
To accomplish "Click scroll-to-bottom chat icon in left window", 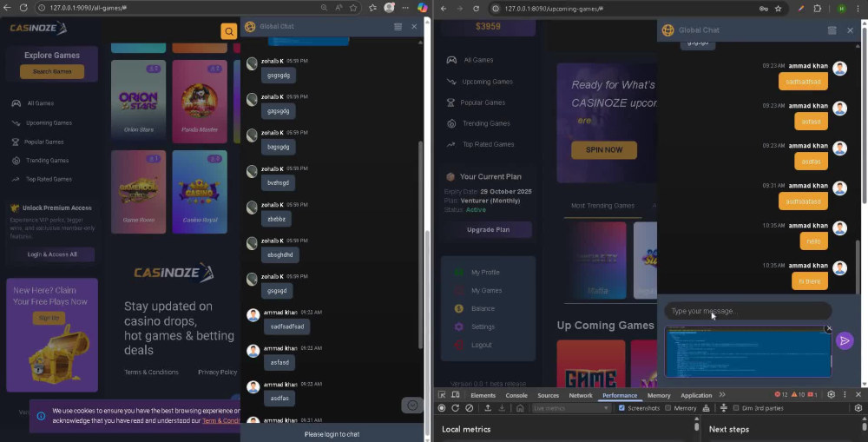I will (412, 406).
